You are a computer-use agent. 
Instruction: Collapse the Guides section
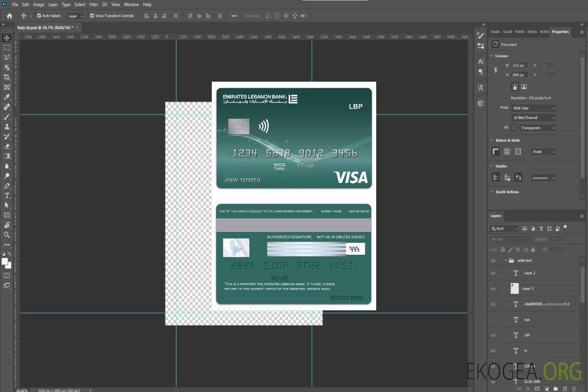[x=492, y=166]
